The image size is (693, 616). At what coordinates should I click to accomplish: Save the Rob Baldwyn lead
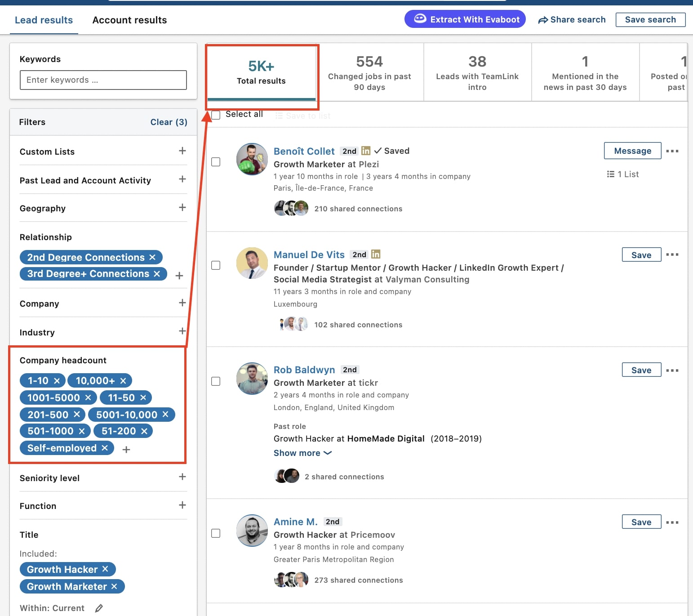click(x=641, y=370)
